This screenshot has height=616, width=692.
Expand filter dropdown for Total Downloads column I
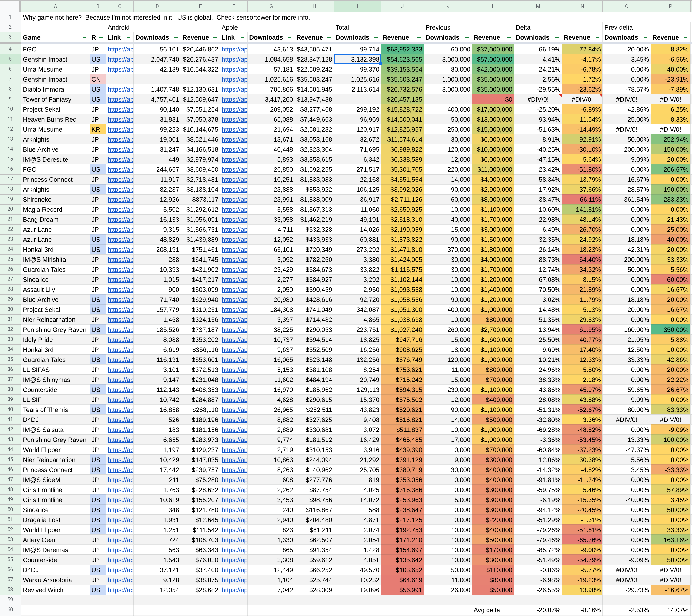point(376,38)
